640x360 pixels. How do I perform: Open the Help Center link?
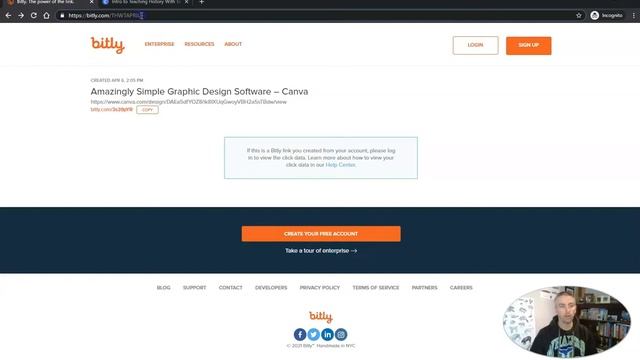[340, 165]
